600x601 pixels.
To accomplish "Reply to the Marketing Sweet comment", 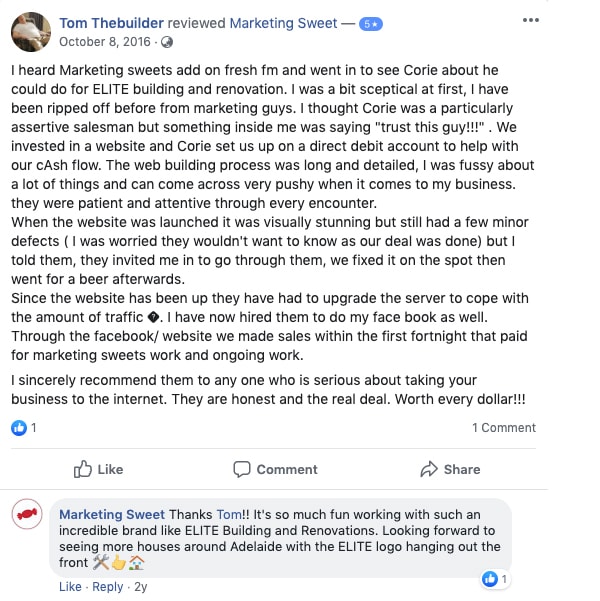I will point(108,587).
